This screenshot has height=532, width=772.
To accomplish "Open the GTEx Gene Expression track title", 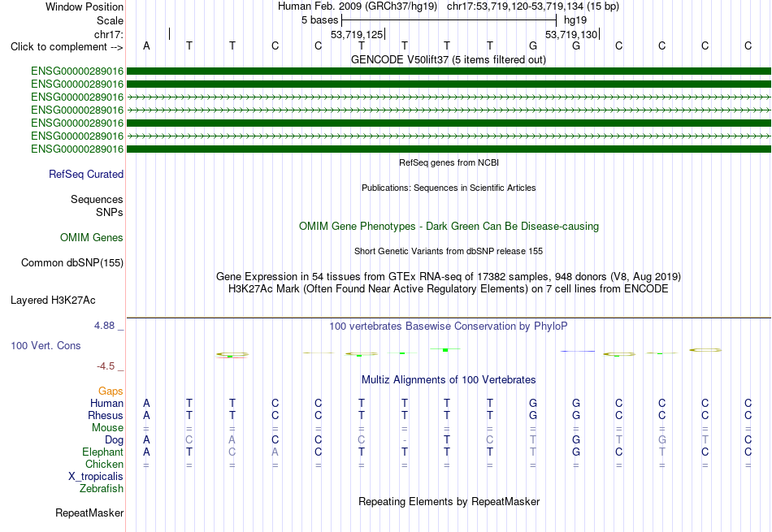I will tap(449, 277).
